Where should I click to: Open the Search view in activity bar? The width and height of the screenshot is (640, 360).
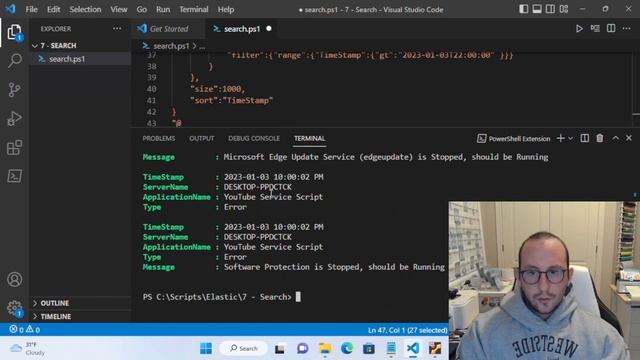[14, 60]
